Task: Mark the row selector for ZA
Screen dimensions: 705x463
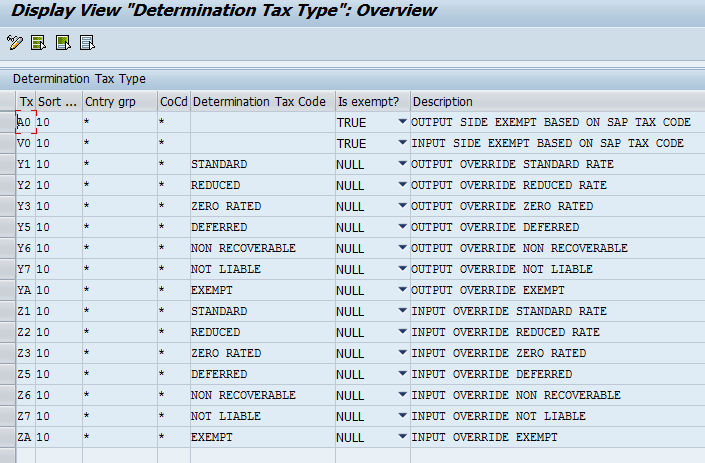Action: 7,437
